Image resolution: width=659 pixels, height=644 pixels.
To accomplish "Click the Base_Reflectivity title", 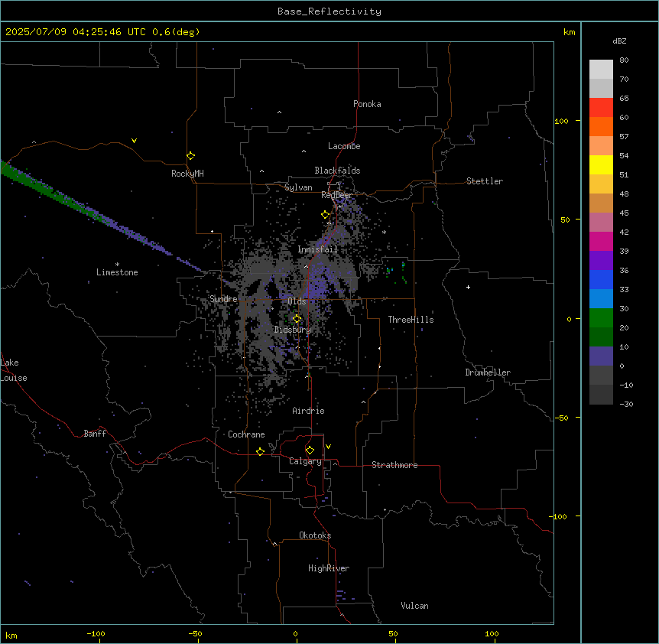I will click(x=329, y=11).
